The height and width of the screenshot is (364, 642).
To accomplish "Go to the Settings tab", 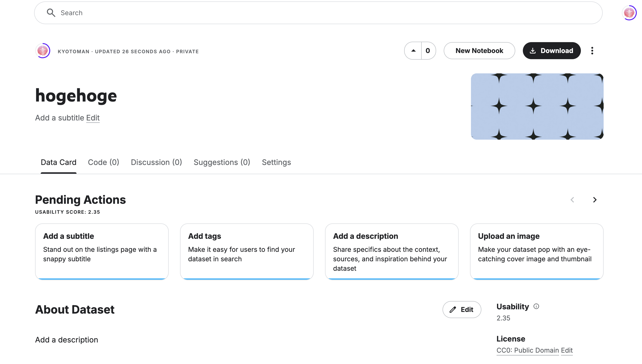I will point(276,162).
